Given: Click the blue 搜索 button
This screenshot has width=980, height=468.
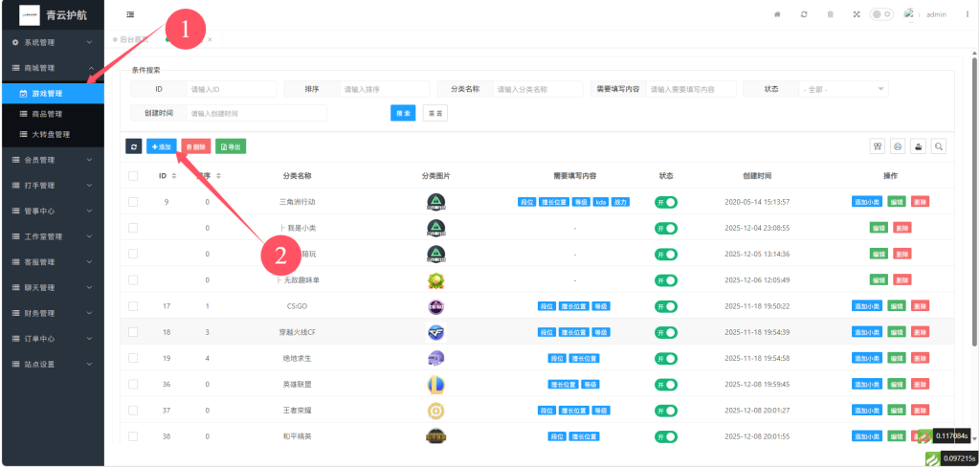Looking at the screenshot, I should click(403, 113).
